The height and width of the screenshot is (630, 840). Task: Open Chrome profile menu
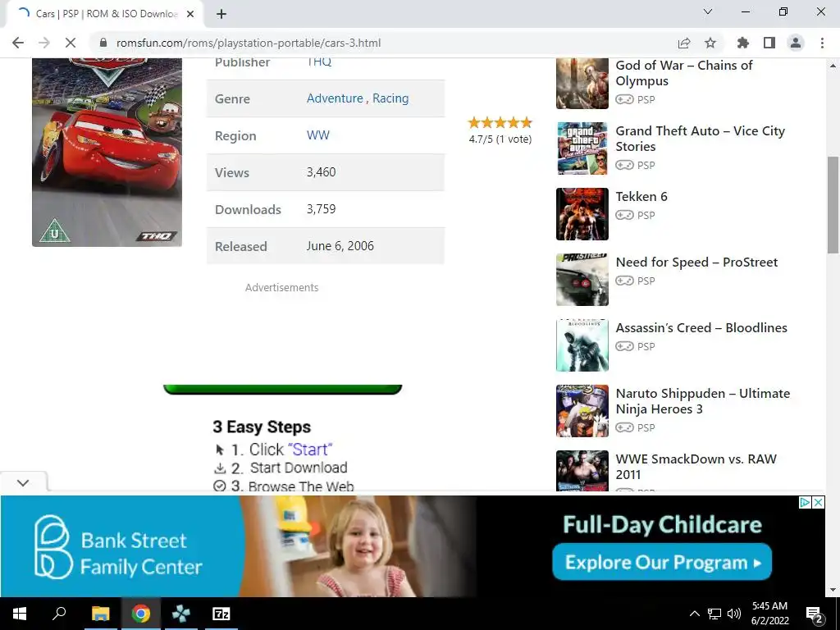(796, 43)
